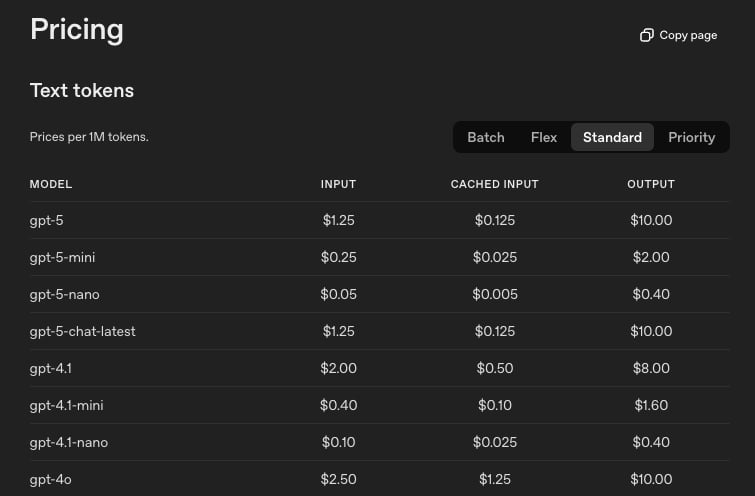Click gpt-4.1-nano output price $0.40
Screen dimensions: 755x496
[x=651, y=443]
